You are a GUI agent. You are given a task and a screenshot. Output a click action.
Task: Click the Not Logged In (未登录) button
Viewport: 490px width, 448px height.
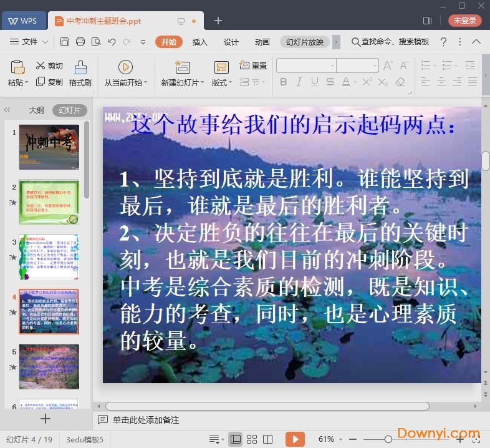pos(464,21)
